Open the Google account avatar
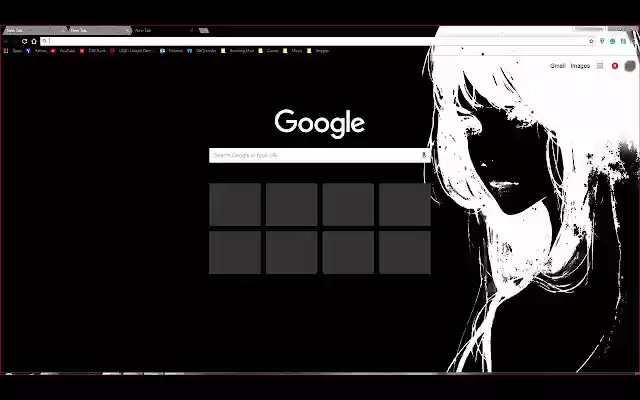This screenshot has height=400, width=640. click(x=630, y=66)
